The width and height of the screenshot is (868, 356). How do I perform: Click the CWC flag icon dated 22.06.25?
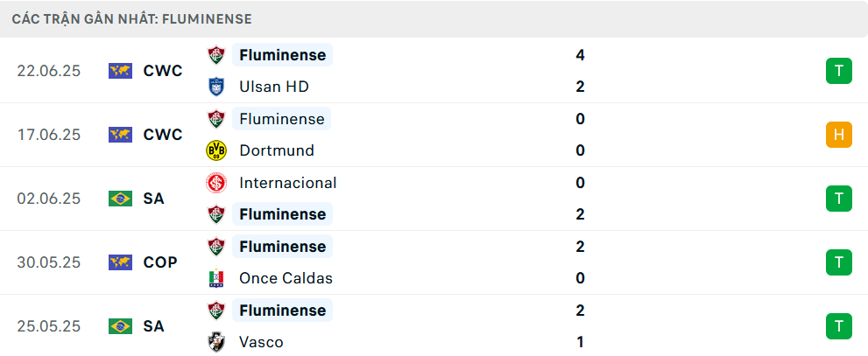(120, 71)
